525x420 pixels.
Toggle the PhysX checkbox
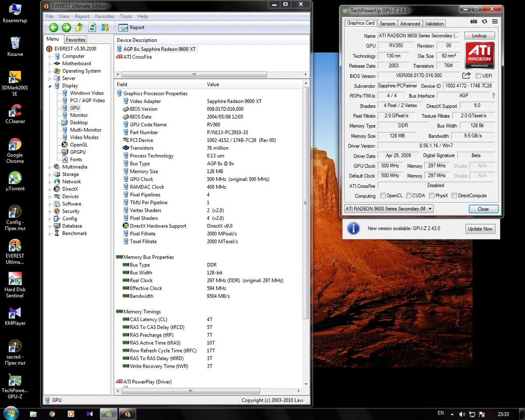(432, 196)
